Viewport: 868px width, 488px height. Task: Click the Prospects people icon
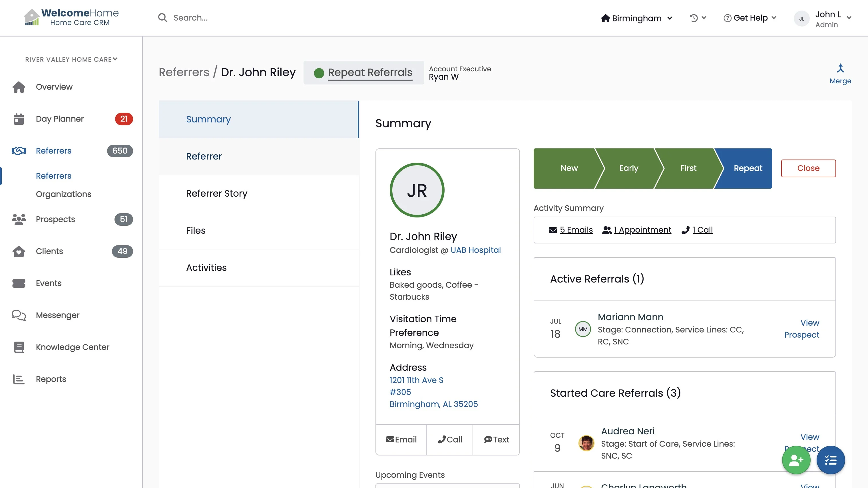click(19, 219)
